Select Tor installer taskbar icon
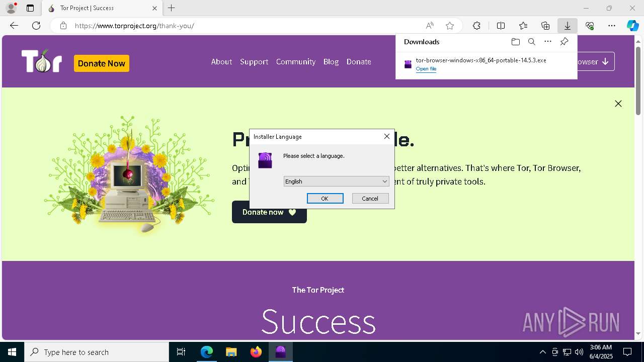644x362 pixels. tap(281, 352)
